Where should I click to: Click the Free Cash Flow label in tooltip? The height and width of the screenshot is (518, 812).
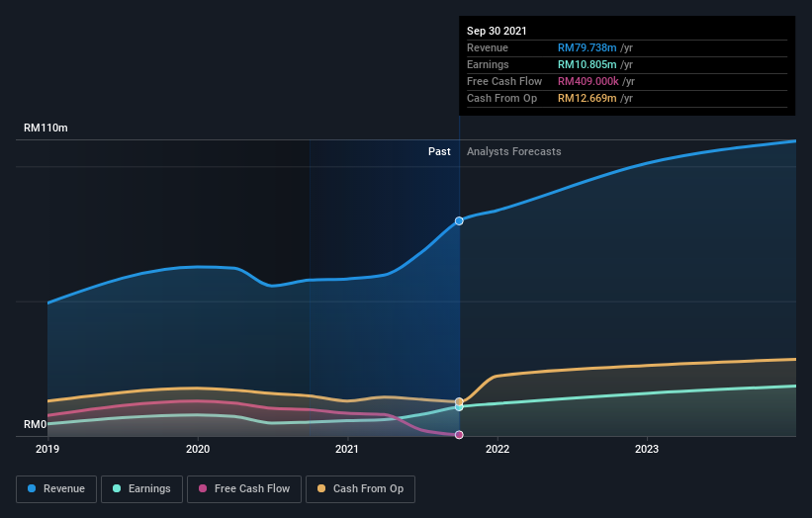[504, 81]
